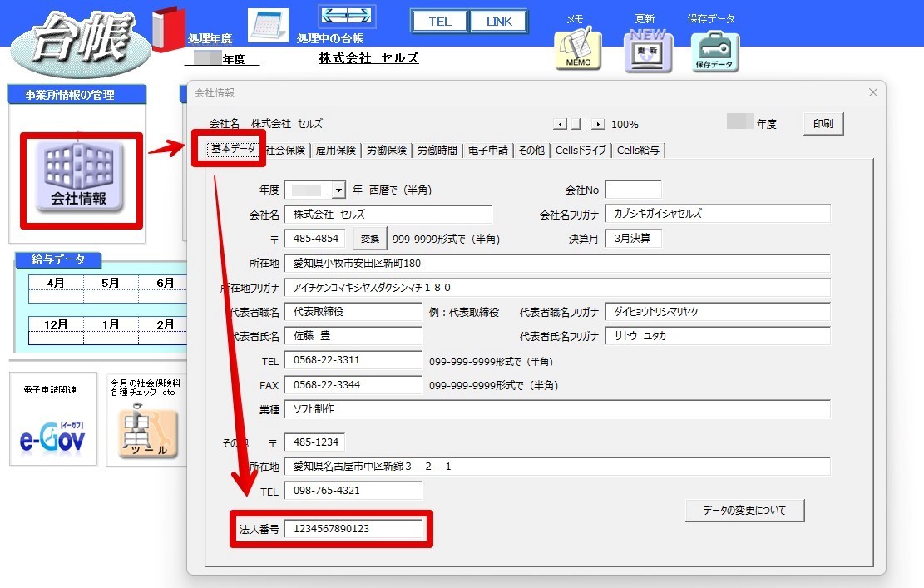Click the 会社名フリガナ field
This screenshot has height=588, width=924.
coord(718,213)
